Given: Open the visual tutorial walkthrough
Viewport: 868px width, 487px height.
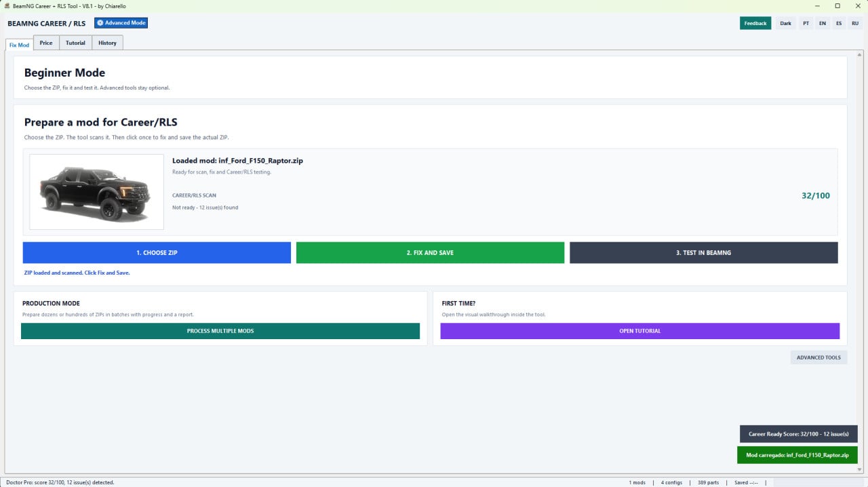Looking at the screenshot, I should tap(640, 331).
